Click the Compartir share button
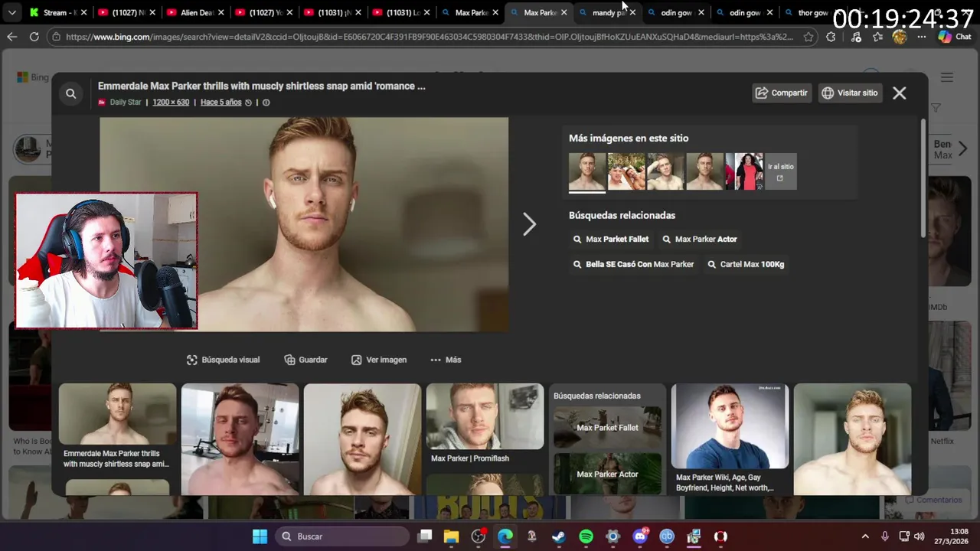Screen dimensions: 980x551 782,93
